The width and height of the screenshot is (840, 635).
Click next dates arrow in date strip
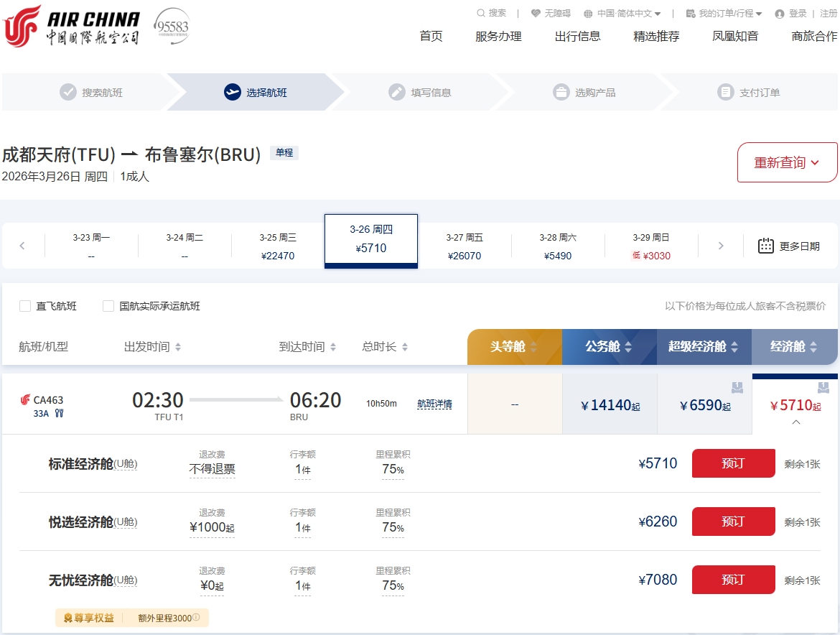[721, 246]
